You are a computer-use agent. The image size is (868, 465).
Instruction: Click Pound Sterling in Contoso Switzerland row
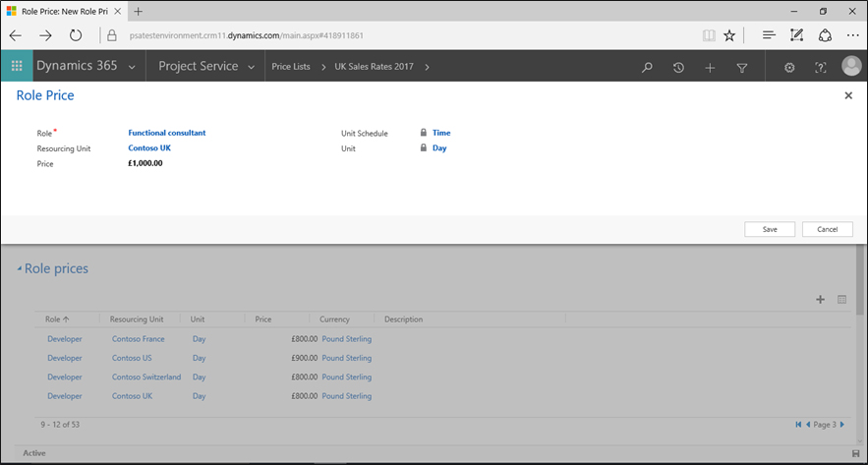pos(347,377)
